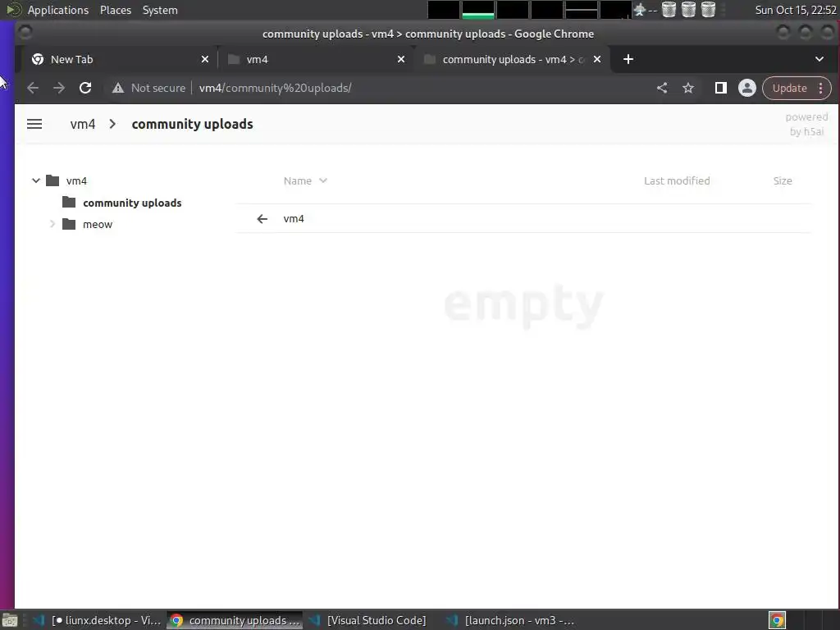Open the h5ai hamburger sidebar menu

coord(34,124)
